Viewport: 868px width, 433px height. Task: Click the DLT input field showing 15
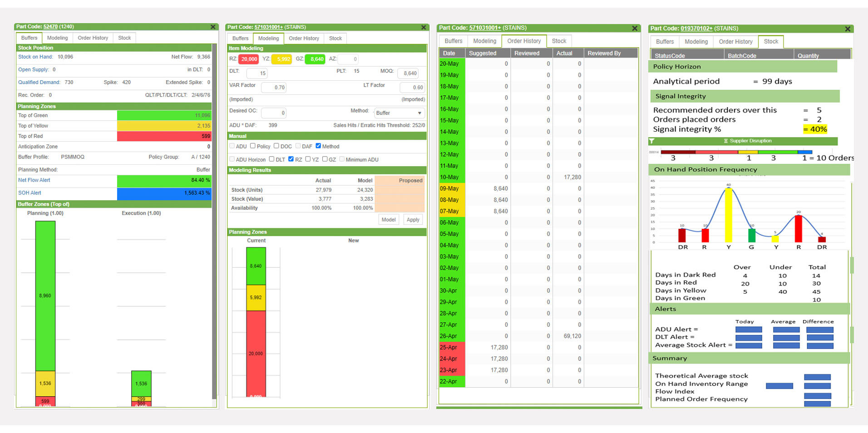(x=257, y=73)
